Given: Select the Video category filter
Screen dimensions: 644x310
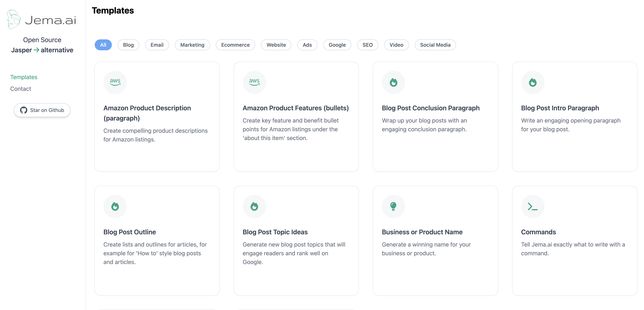Looking at the screenshot, I should [396, 45].
